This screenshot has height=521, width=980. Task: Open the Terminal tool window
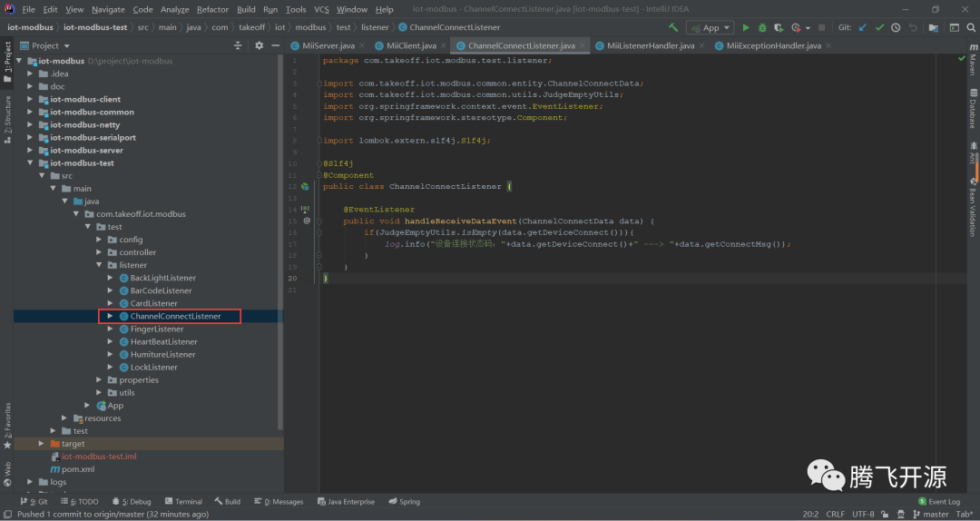click(183, 501)
